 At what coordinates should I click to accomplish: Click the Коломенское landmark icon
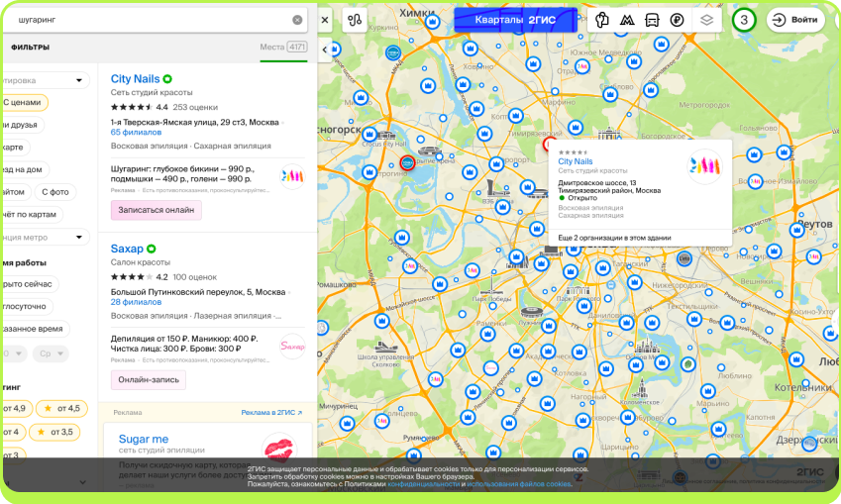[x=640, y=390]
